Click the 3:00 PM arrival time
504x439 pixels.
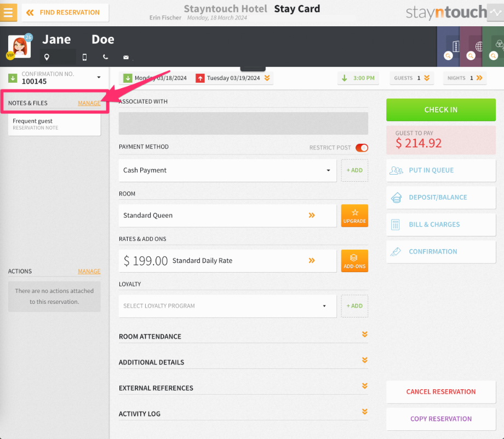coord(358,78)
